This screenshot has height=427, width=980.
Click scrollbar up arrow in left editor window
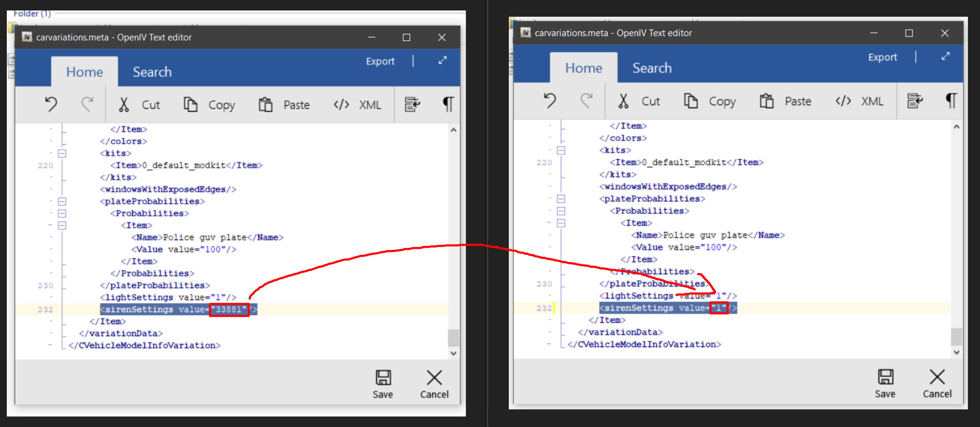click(453, 130)
